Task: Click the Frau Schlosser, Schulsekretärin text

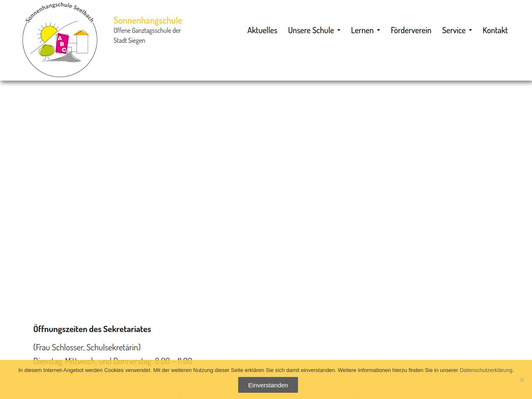Action: click(x=87, y=347)
